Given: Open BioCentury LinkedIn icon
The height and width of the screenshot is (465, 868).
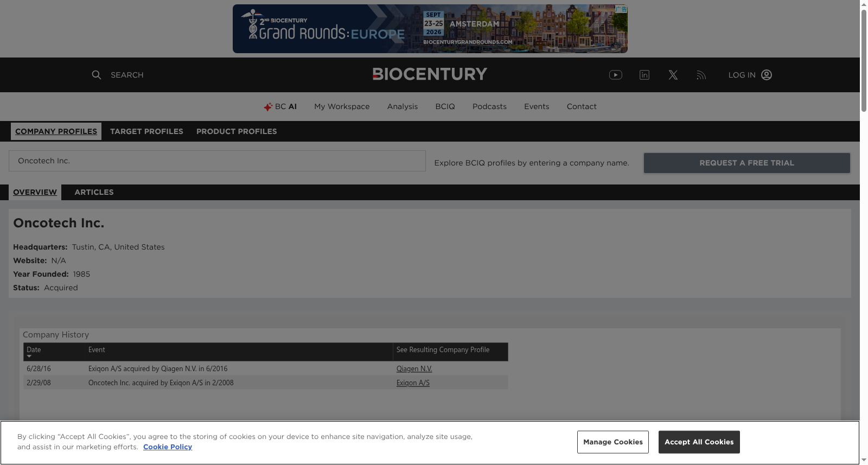Looking at the screenshot, I should pos(644,75).
